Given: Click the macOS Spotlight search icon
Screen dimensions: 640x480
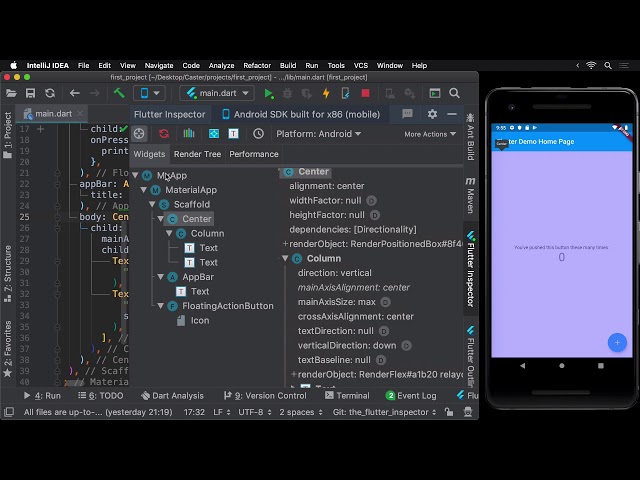Looking at the screenshot, I should point(608,65).
